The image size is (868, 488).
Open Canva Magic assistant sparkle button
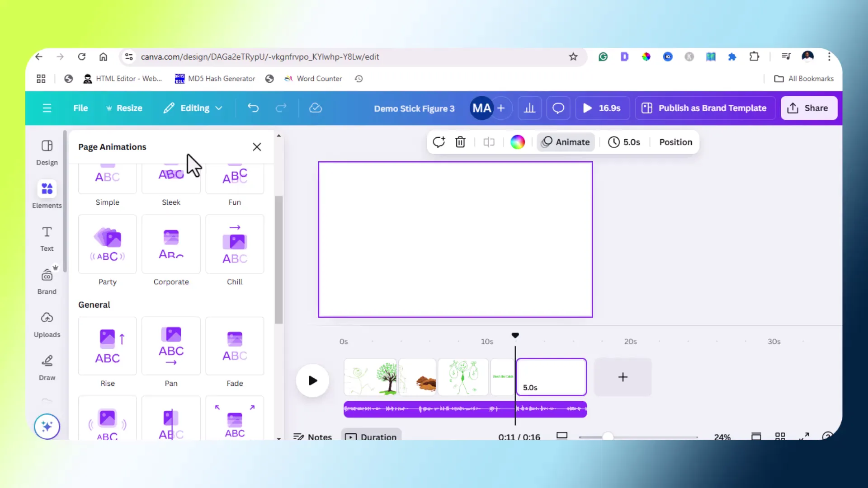[47, 426]
